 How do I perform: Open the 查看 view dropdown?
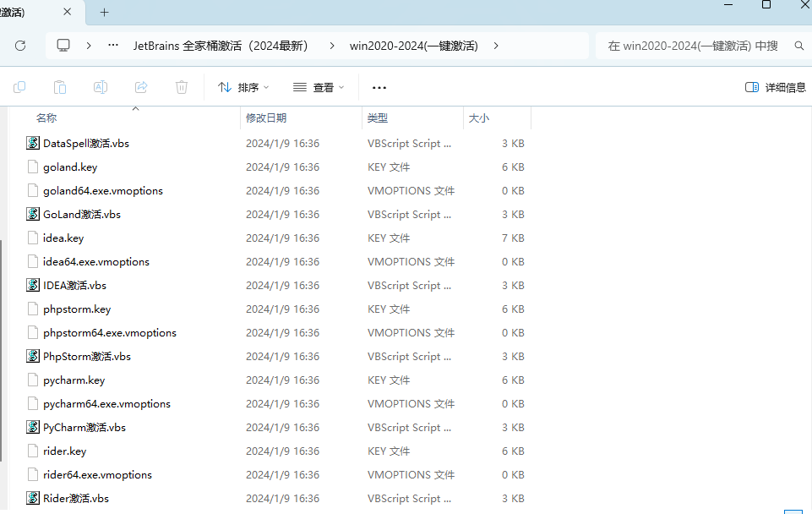(x=319, y=88)
